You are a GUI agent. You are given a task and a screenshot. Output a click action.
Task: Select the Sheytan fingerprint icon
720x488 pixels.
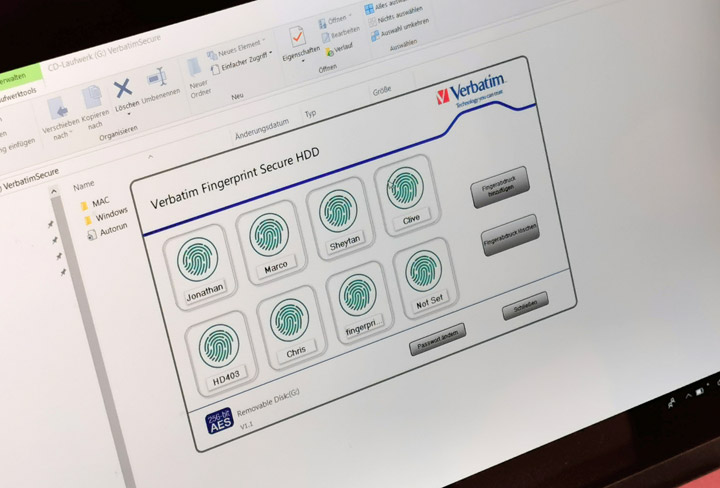[338, 211]
